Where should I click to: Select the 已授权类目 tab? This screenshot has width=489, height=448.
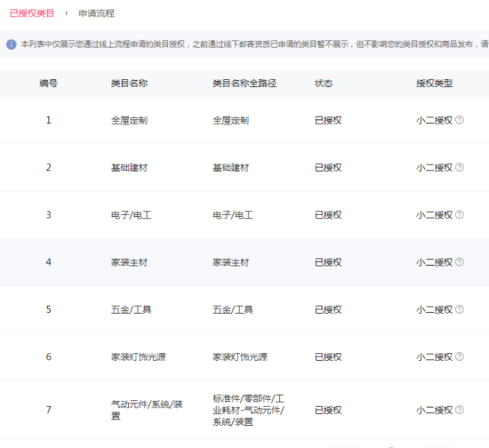coord(32,13)
